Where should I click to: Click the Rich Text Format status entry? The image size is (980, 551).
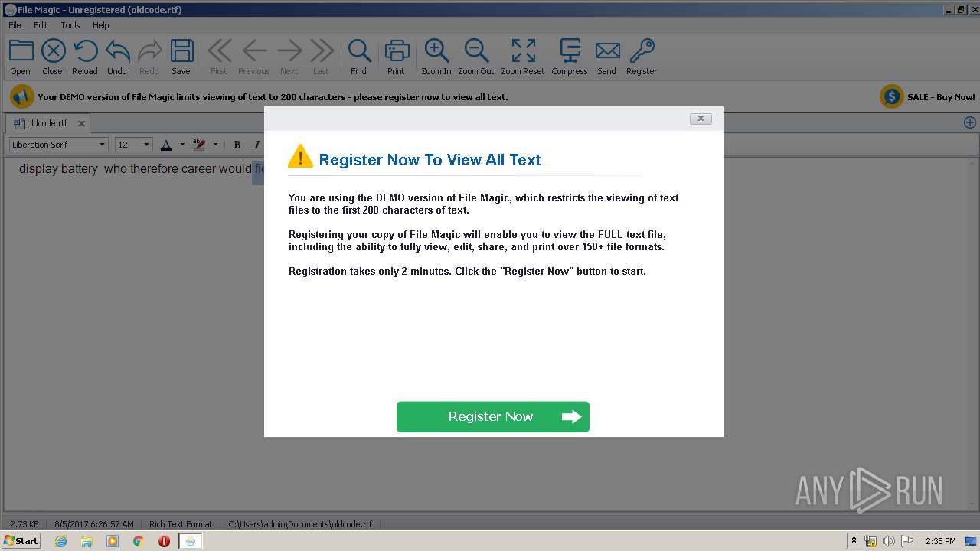coord(181,524)
